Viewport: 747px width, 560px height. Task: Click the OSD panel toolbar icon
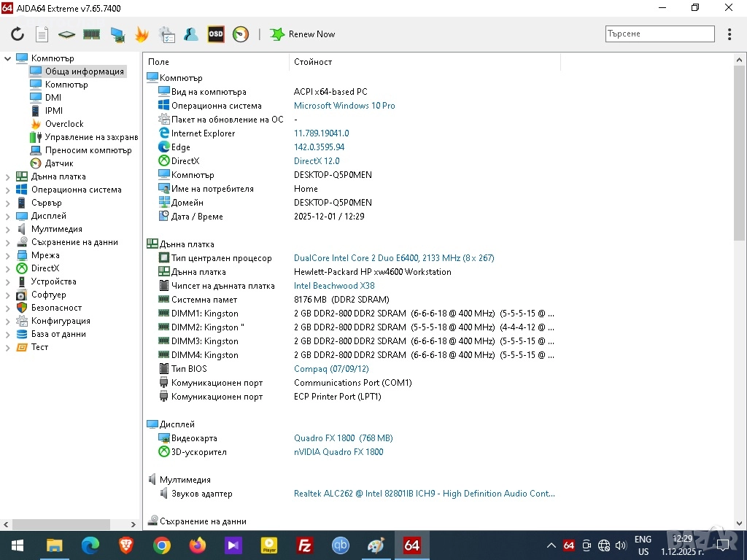(x=216, y=34)
